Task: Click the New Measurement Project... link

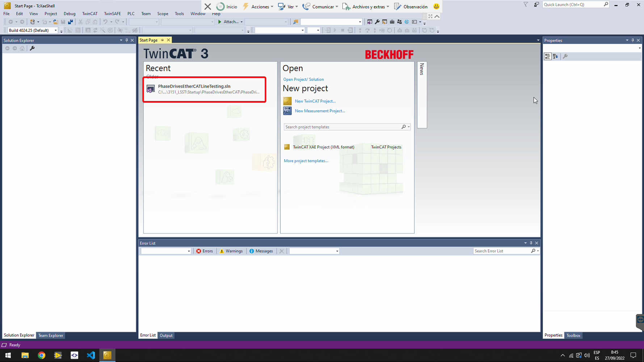Action: tap(320, 111)
